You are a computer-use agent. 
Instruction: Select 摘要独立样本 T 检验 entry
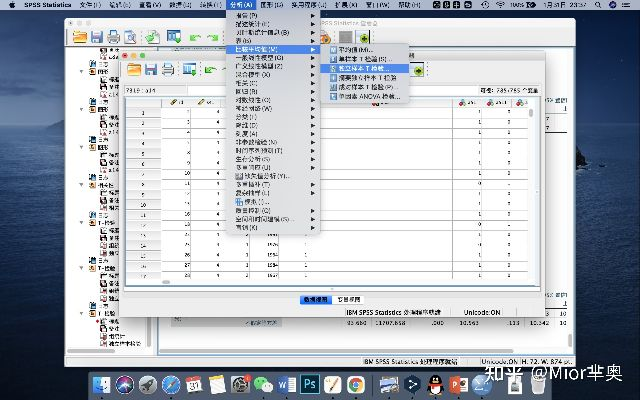pyautogui.click(x=364, y=78)
